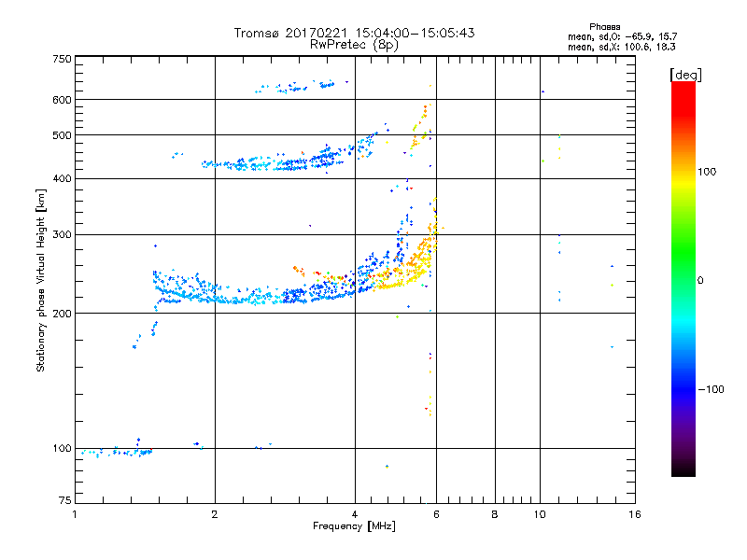This screenshot has width=747, height=560.
Task: Click the y-axis tick label '400'
Action: pos(62,178)
